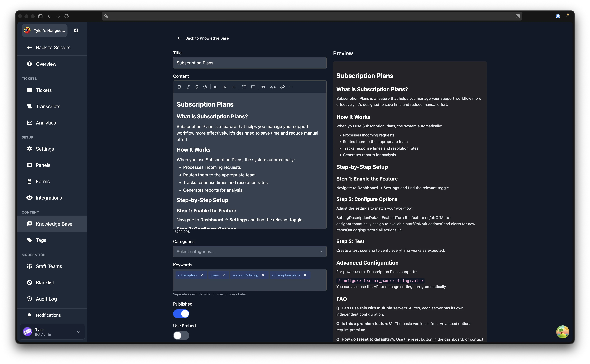
Task: View the Audit Log
Action: pos(52,299)
